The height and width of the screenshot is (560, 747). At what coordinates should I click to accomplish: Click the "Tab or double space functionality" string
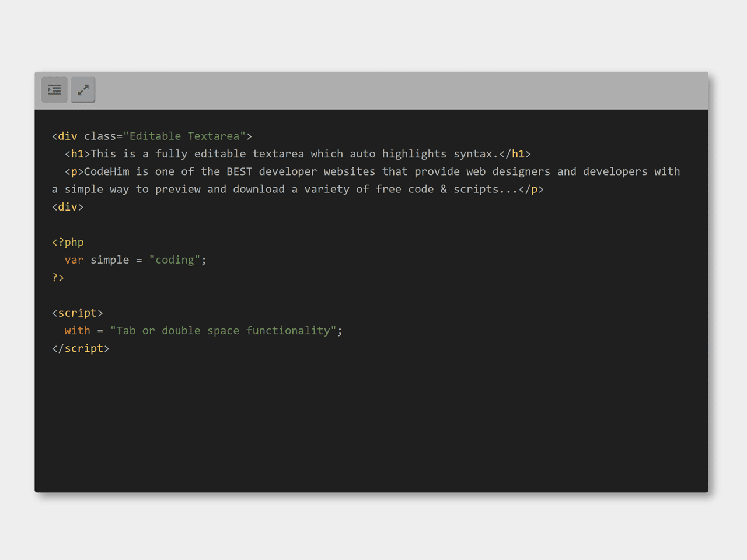click(224, 331)
